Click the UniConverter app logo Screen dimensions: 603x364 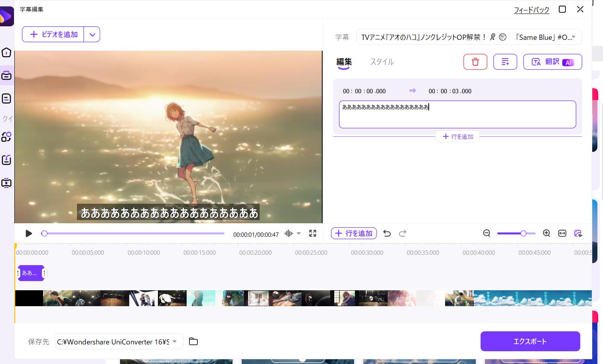click(6, 16)
